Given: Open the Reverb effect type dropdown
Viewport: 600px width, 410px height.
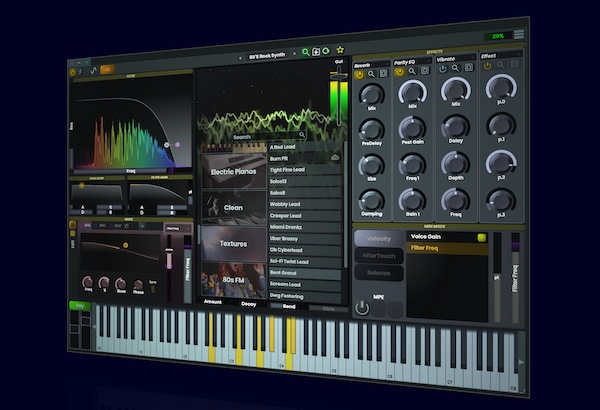Looking at the screenshot, I should [371, 65].
